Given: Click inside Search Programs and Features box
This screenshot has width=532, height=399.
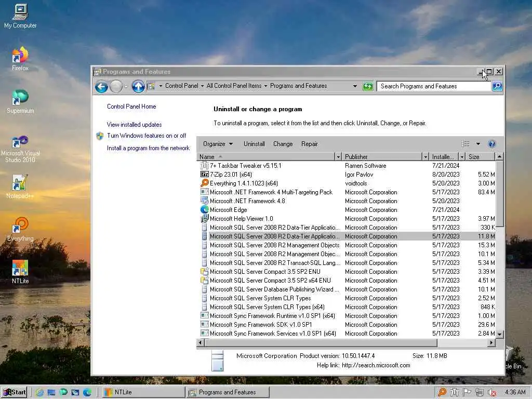Looking at the screenshot, I should tap(434, 86).
